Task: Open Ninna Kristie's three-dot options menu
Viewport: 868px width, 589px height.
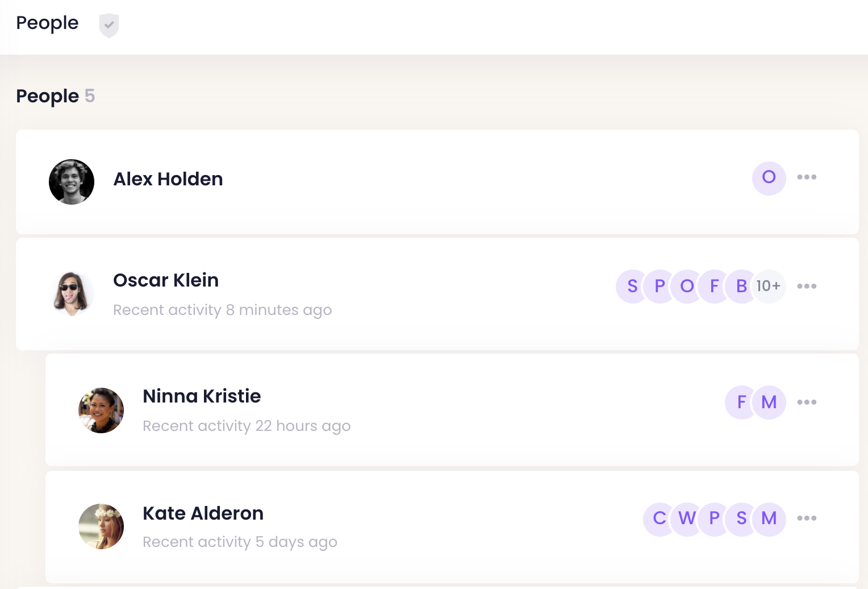Action: click(x=807, y=402)
